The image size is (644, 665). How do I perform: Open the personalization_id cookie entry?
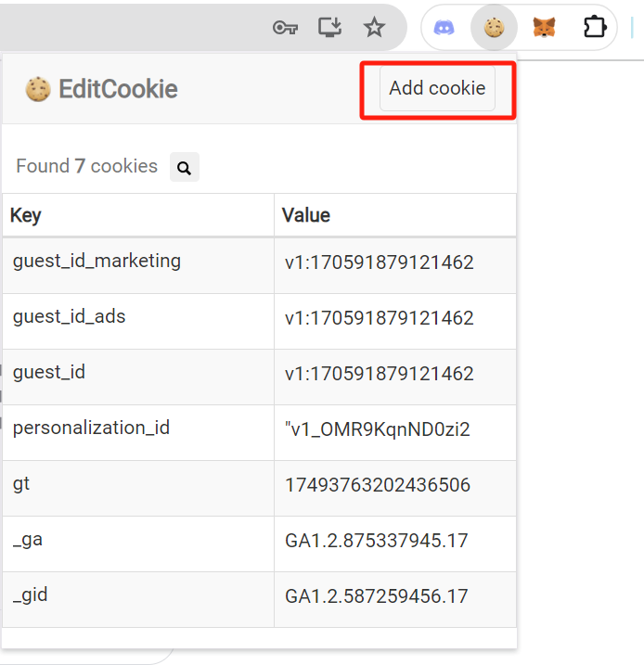click(x=91, y=428)
